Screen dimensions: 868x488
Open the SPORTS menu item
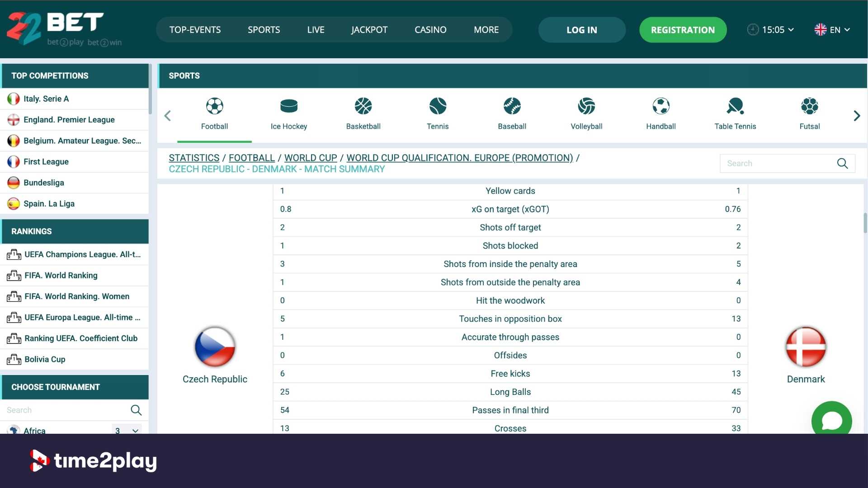[264, 30]
